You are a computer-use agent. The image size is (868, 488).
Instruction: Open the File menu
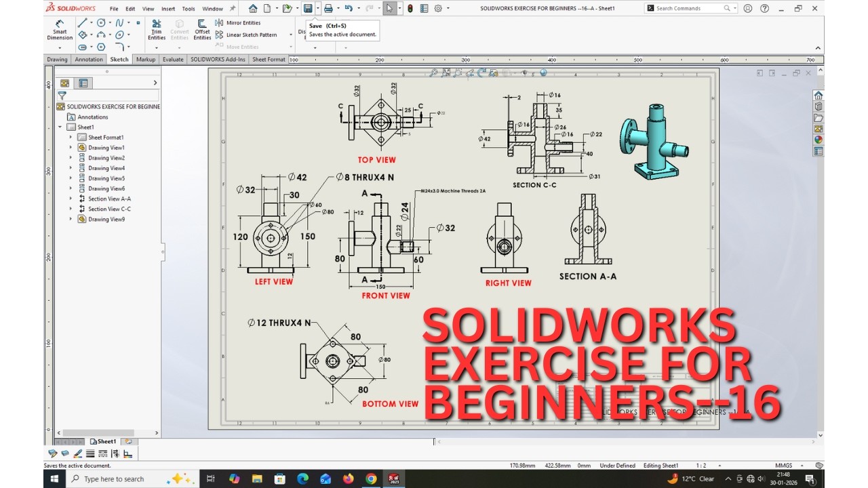pos(114,9)
